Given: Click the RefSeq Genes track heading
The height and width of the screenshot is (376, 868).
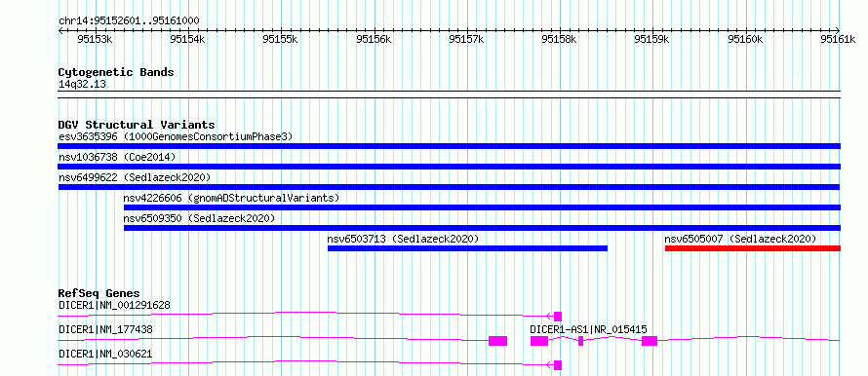Looking at the screenshot, I should point(99,293).
